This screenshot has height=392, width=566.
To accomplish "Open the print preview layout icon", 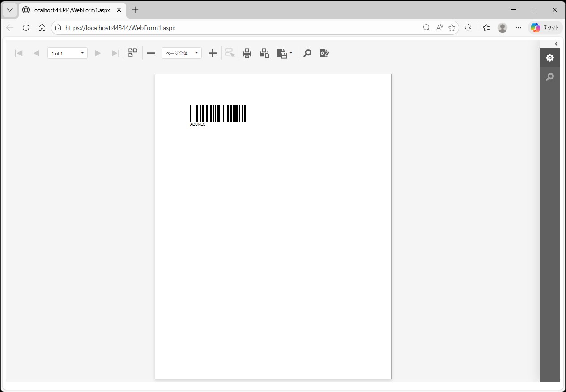I will pos(264,54).
